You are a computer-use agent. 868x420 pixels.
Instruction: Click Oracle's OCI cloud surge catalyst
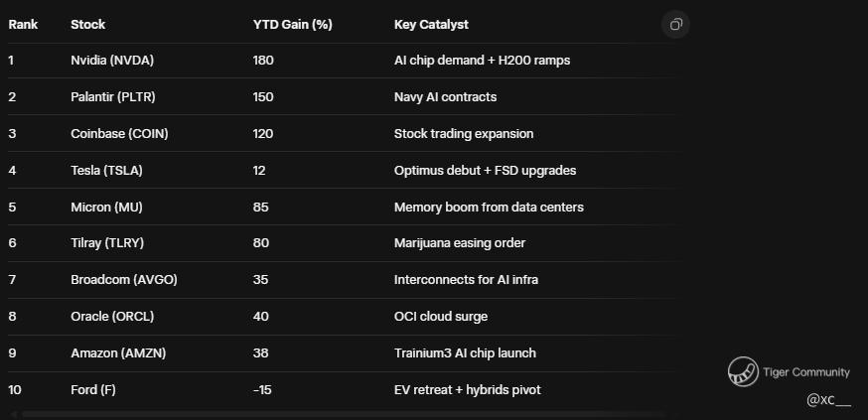440,317
